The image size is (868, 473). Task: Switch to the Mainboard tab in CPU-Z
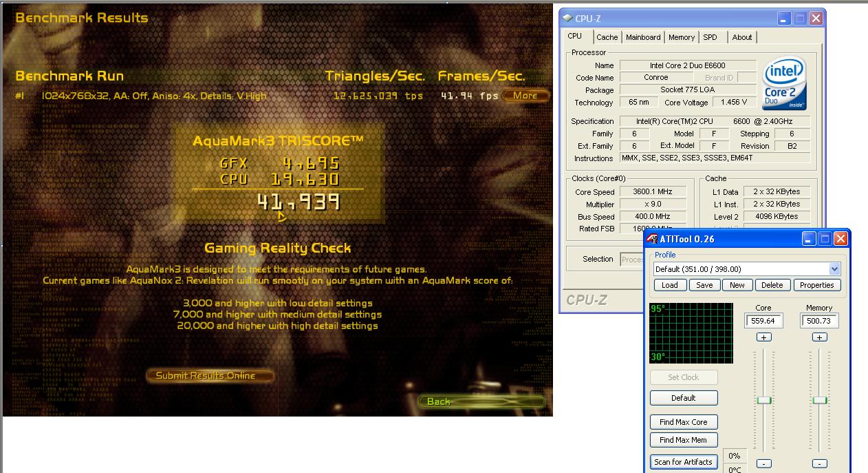tap(643, 37)
